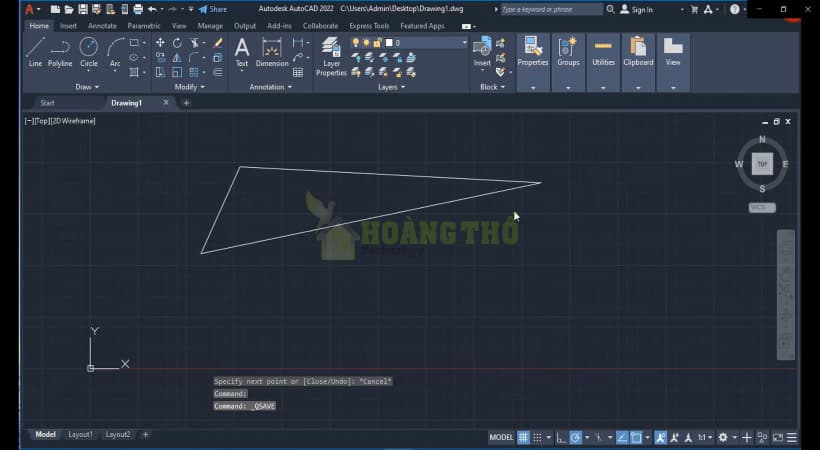Viewport: 820px width, 450px height.
Task: Click the Offset tool icon
Action: pyautogui.click(x=218, y=72)
